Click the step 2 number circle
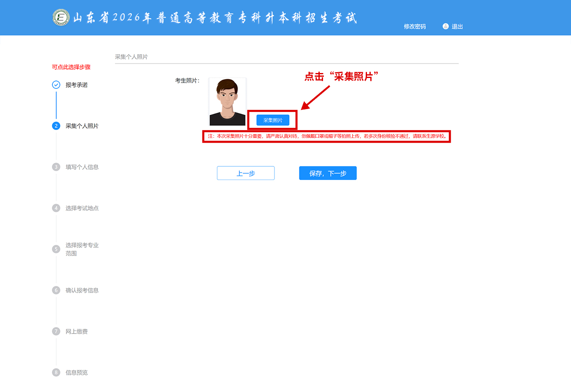Viewport: 571px width, 392px height. coord(56,126)
